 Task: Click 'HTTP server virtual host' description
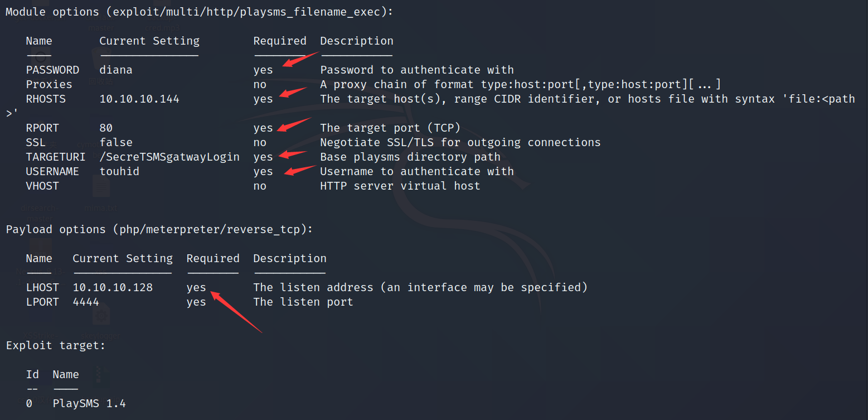coord(400,186)
